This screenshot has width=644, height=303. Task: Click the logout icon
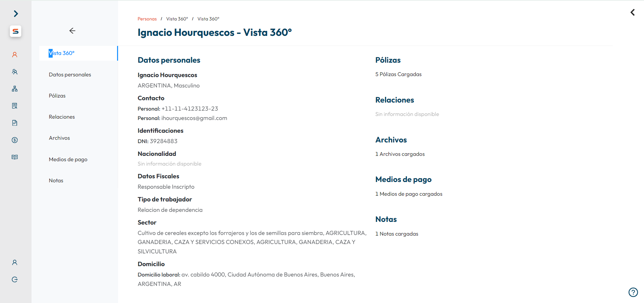click(x=15, y=280)
